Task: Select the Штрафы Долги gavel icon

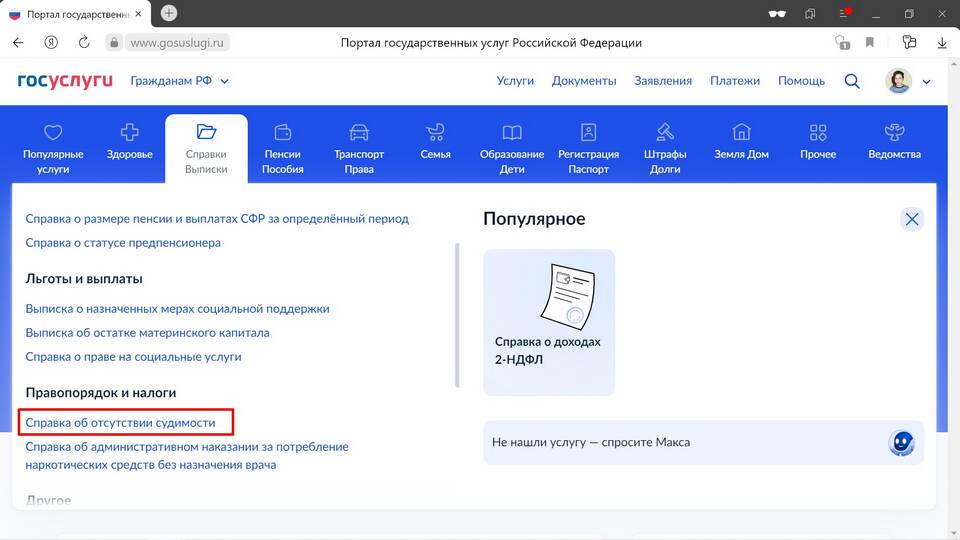Action: (x=665, y=132)
